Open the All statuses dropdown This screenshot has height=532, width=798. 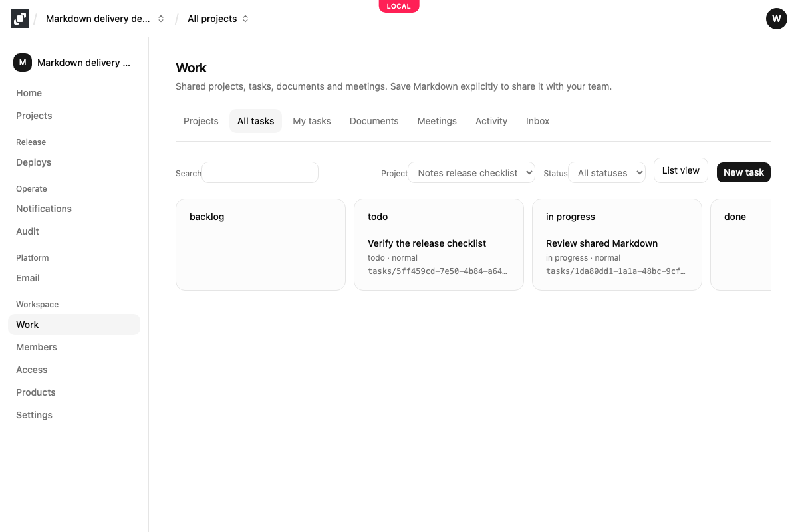606,172
